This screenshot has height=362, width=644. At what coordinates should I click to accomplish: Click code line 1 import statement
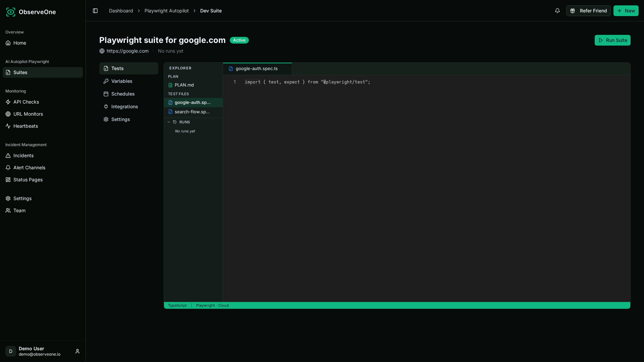(308, 82)
